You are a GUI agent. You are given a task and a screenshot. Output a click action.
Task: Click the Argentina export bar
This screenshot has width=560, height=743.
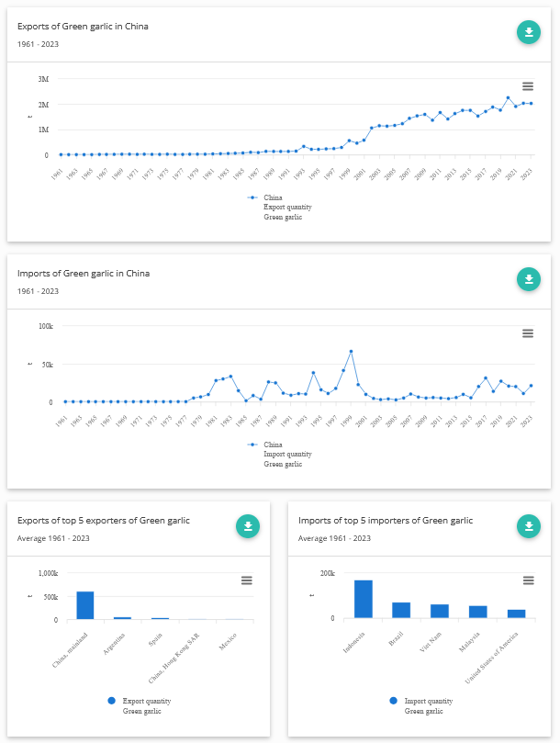pyautogui.click(x=122, y=618)
